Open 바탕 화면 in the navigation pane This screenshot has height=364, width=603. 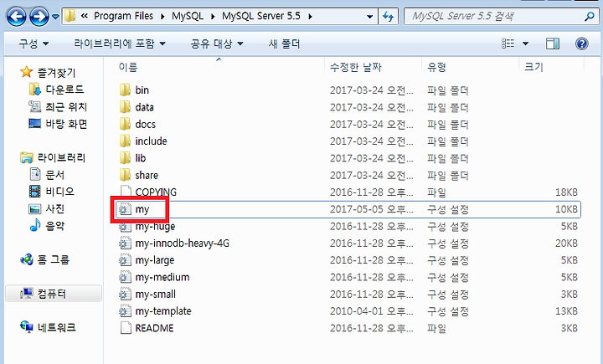pyautogui.click(x=66, y=124)
